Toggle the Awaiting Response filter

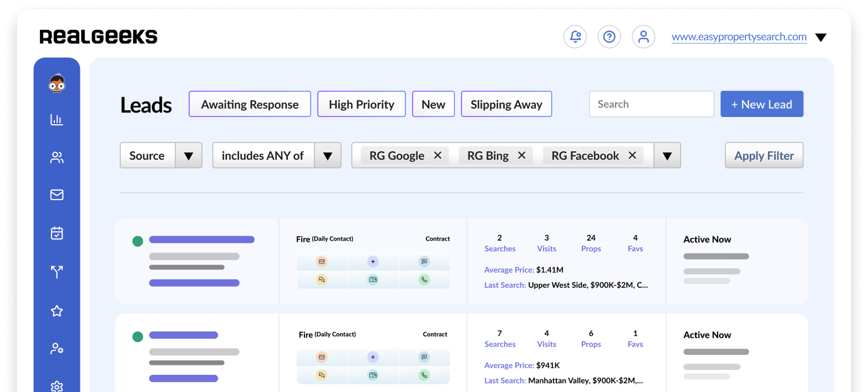250,104
